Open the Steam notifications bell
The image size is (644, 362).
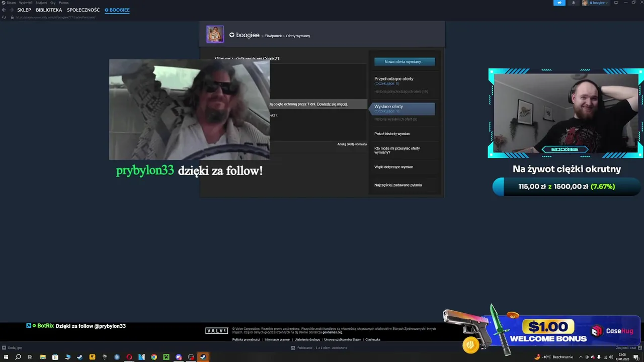click(574, 3)
